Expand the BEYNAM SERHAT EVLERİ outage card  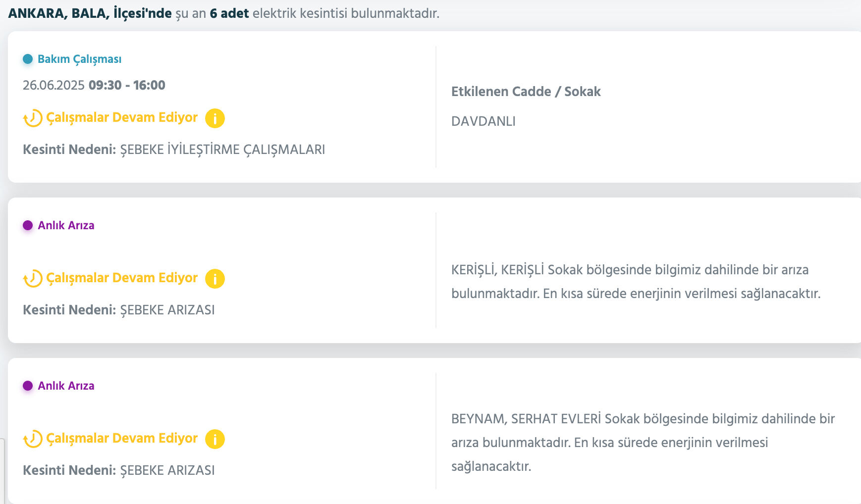tap(431, 431)
